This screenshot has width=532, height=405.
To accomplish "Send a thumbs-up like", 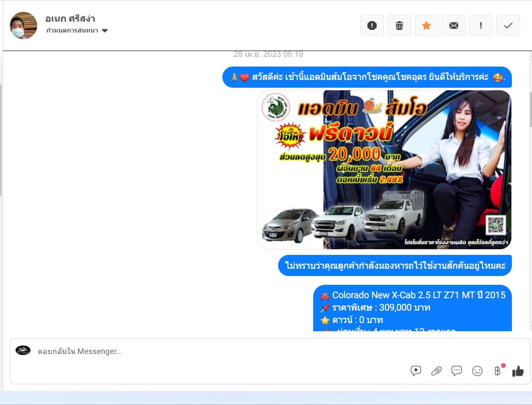I will [x=518, y=371].
